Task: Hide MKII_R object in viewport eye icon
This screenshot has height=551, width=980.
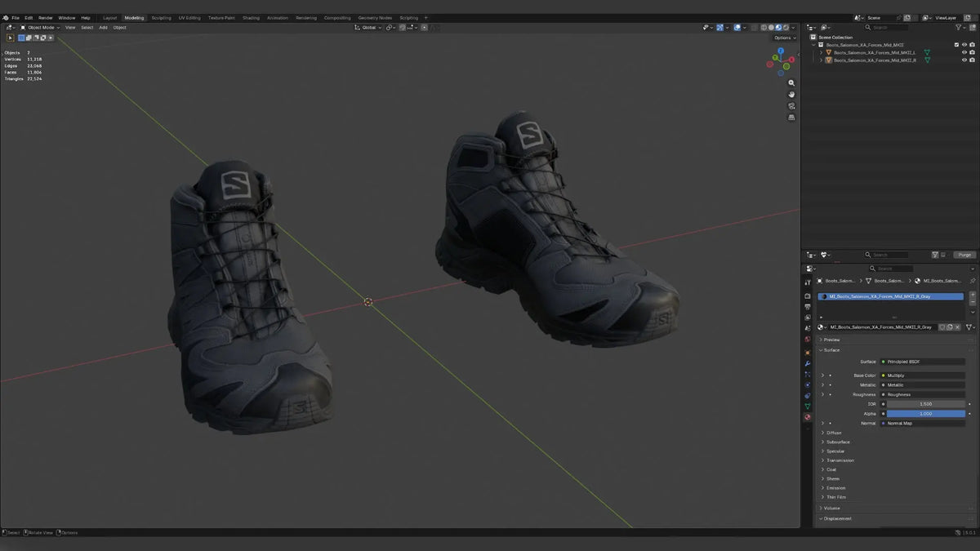Action: [964, 60]
